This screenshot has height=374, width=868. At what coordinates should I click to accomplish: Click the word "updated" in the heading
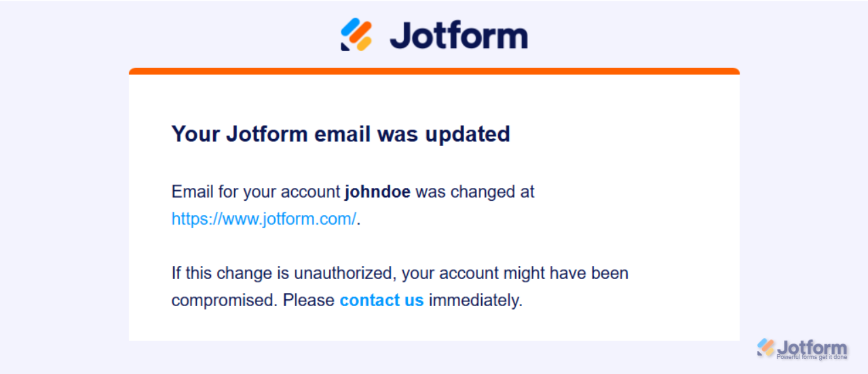(x=468, y=134)
